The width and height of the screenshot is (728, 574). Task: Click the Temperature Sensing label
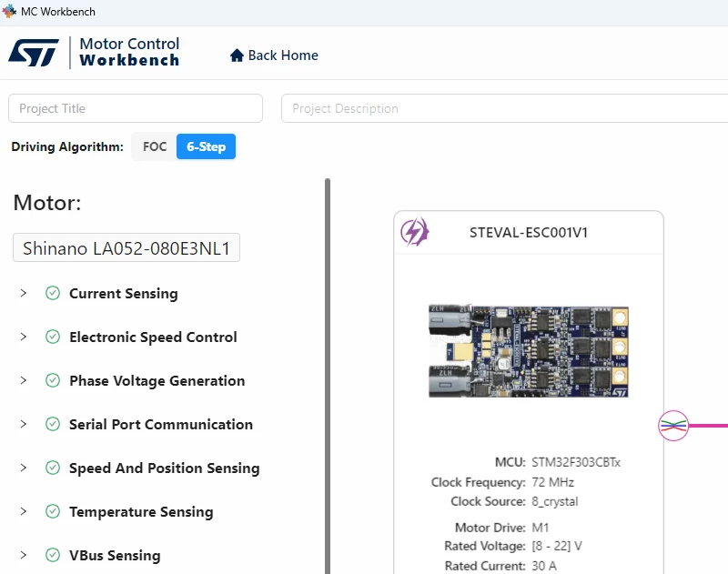141,511
